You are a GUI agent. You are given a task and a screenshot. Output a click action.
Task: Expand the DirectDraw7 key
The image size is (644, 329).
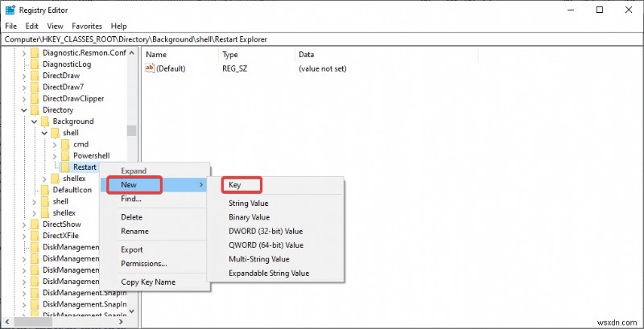tap(24, 87)
